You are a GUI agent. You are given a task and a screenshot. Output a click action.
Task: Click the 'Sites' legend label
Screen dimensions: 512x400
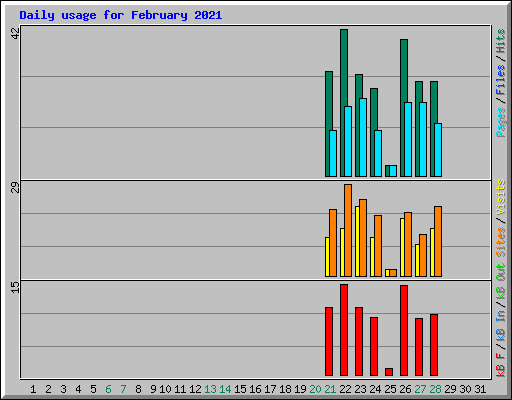coord(501,242)
